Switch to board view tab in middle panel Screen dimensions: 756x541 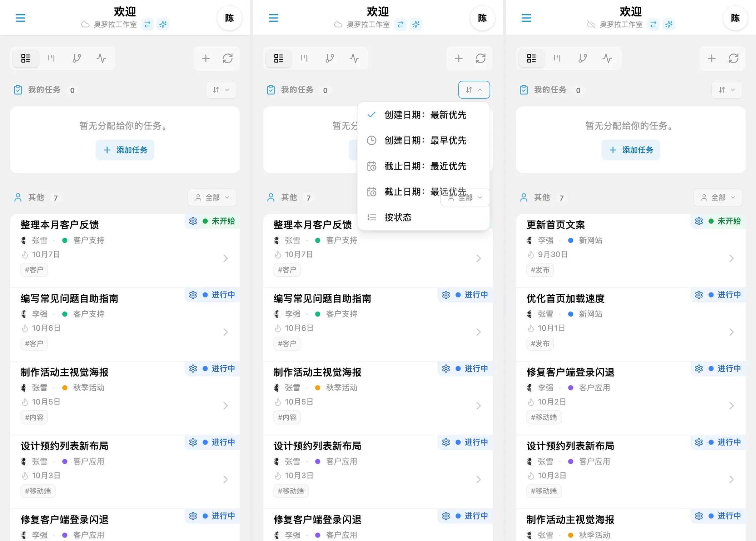[304, 58]
